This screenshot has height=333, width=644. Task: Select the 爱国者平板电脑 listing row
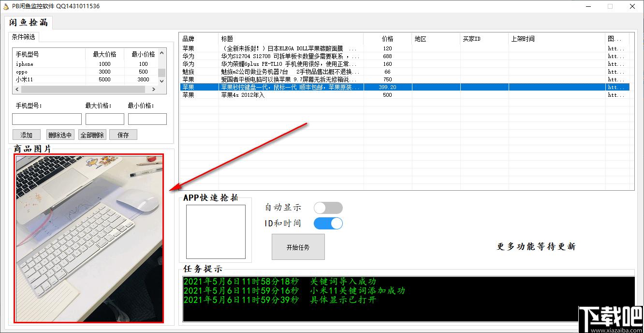(x=404, y=79)
